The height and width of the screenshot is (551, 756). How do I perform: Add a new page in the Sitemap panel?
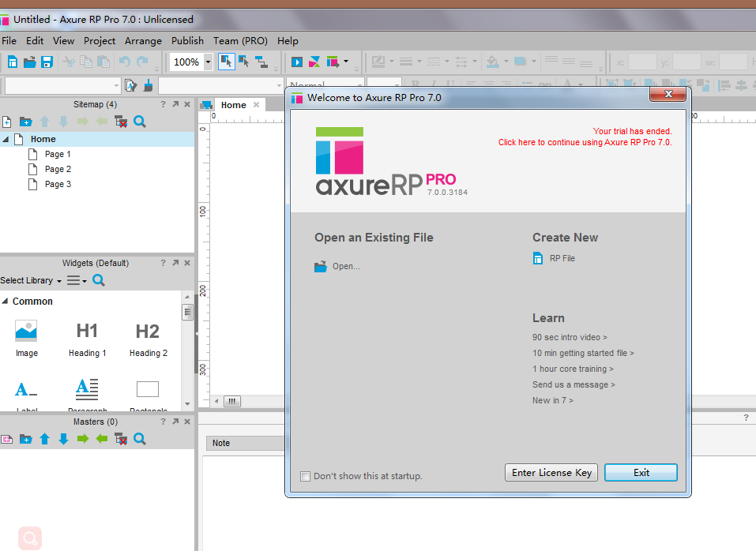[x=6, y=121]
